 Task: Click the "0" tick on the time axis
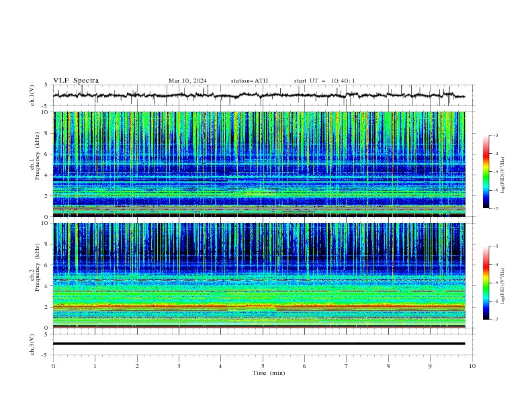pyautogui.click(x=53, y=366)
